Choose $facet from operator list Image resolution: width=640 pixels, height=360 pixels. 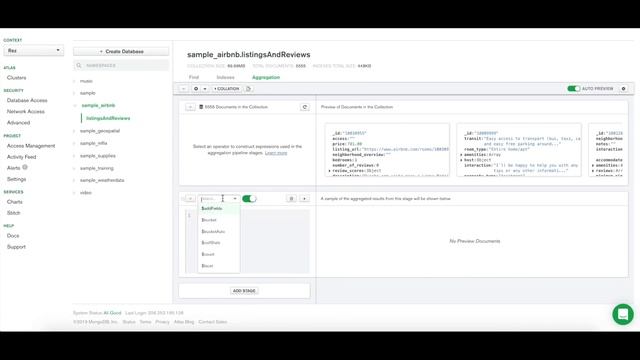coord(219,266)
